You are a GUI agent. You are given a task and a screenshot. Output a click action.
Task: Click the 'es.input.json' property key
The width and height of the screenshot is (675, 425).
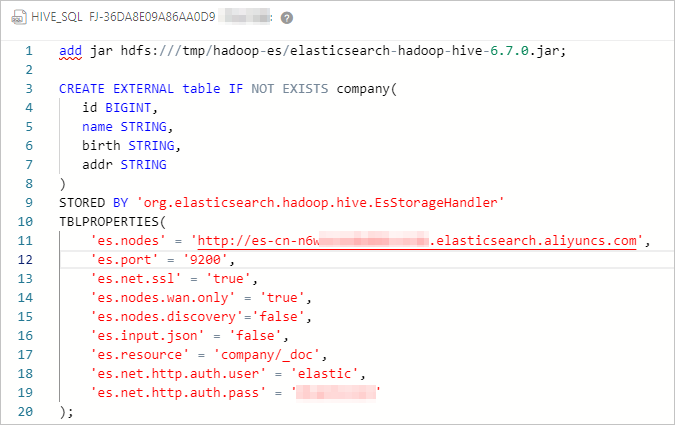point(147,335)
